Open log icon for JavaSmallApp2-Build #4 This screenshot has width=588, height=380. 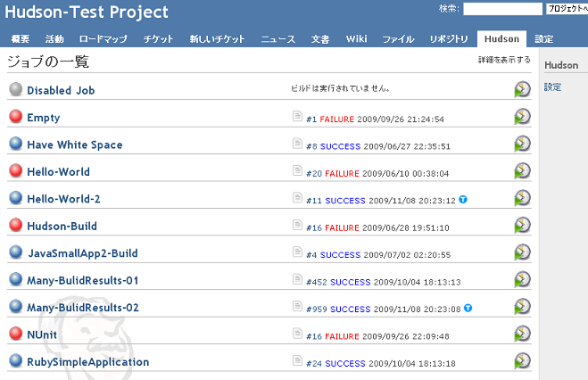[x=297, y=252]
